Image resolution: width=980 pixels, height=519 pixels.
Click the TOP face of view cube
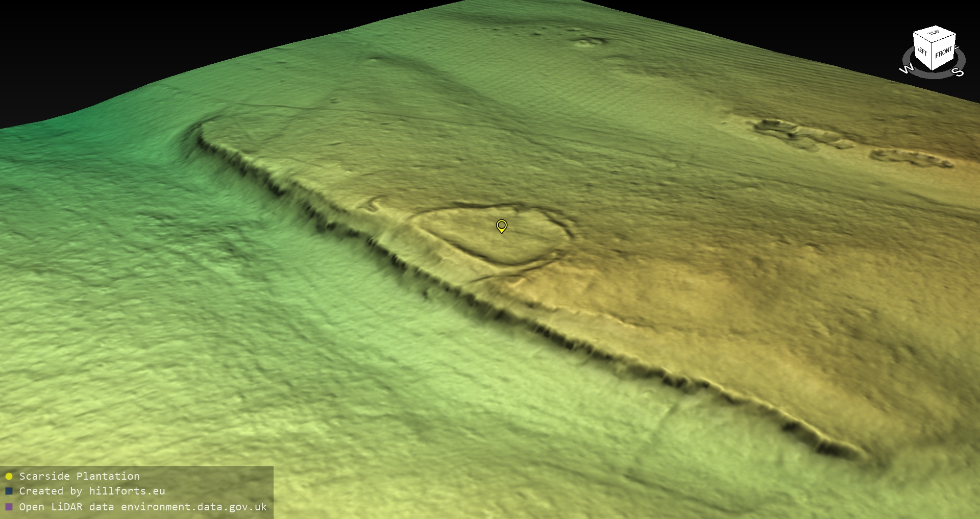(934, 34)
